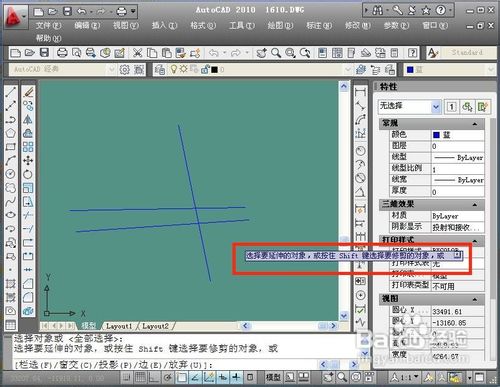The width and height of the screenshot is (500, 387).
Task: Select the Radius dimension tool
Action: click(x=360, y=151)
